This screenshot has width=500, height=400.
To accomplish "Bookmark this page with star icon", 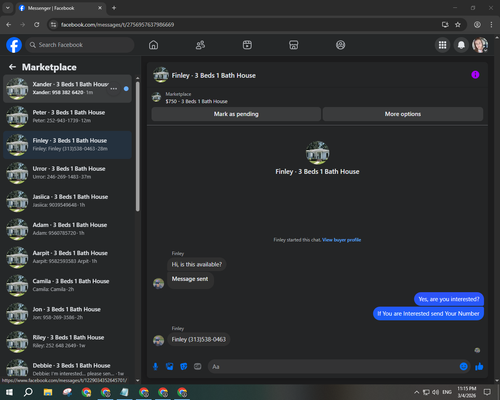I will click(458, 25).
